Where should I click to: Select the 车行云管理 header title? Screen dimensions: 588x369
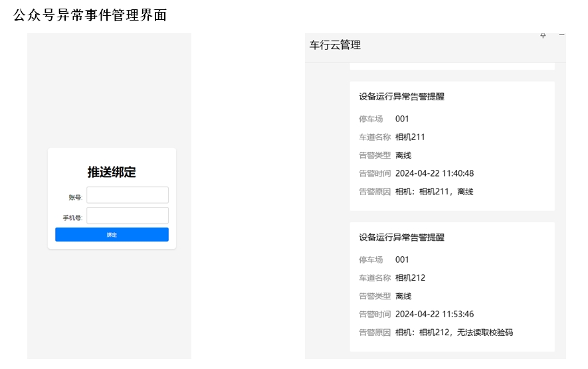335,45
